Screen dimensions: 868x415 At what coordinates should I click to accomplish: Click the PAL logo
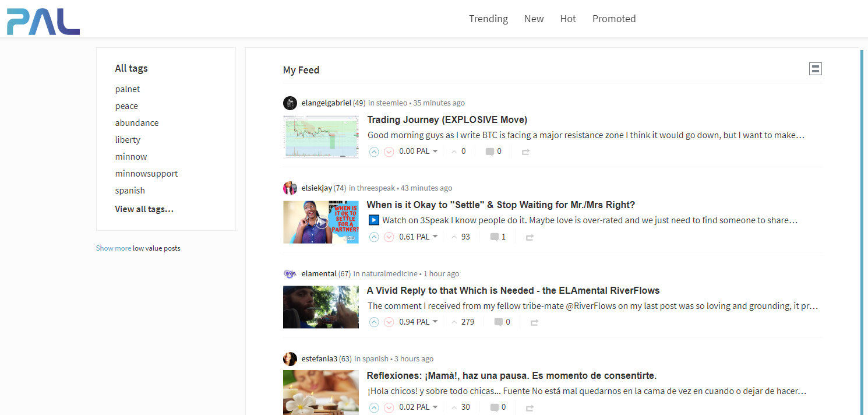(x=43, y=22)
